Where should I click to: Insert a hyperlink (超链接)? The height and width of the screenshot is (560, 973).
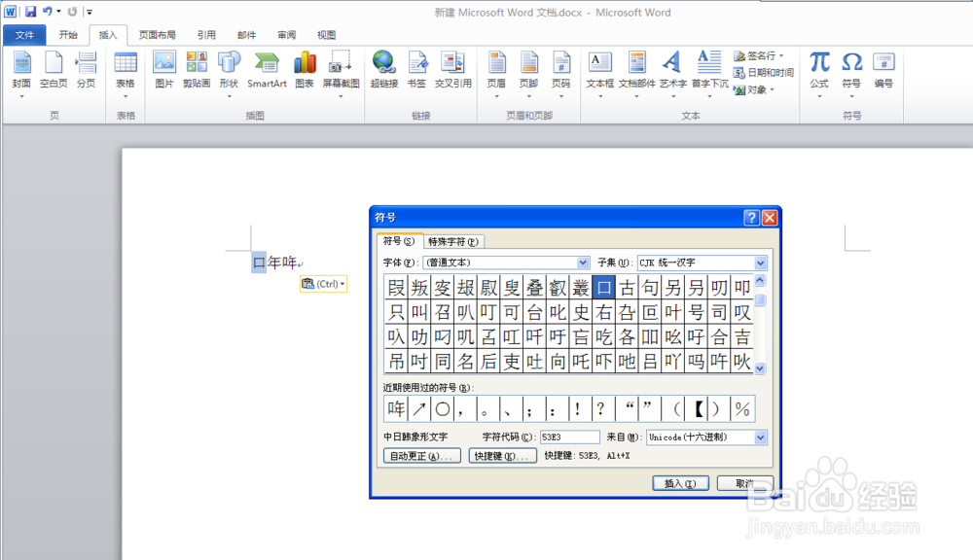(x=384, y=69)
